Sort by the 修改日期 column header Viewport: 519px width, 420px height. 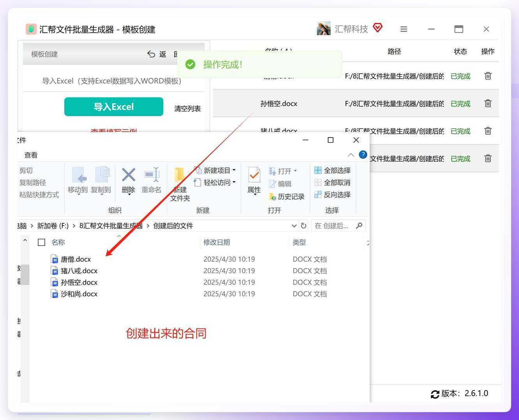217,242
